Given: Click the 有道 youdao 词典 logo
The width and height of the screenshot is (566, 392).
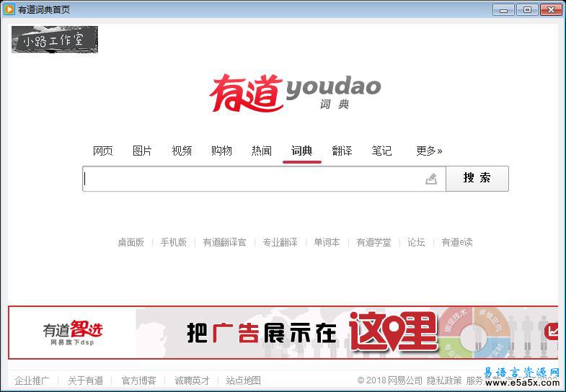Looking at the screenshot, I should (295, 93).
